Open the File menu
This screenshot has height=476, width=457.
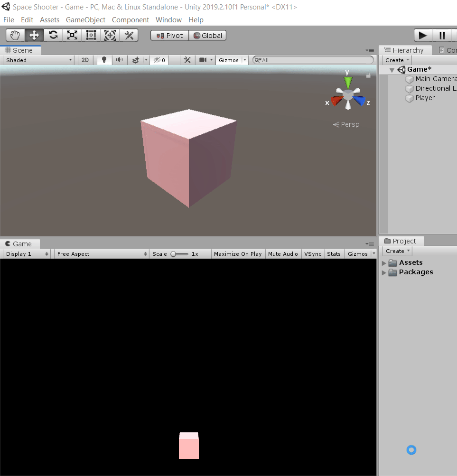pyautogui.click(x=9, y=20)
